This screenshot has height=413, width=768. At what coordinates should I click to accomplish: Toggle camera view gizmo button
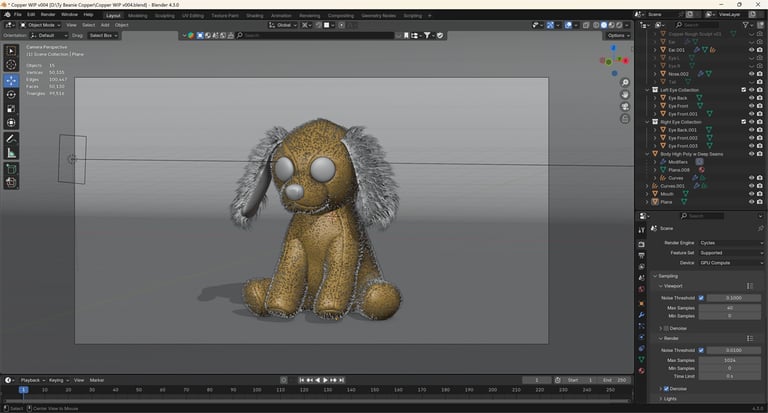tap(625, 107)
